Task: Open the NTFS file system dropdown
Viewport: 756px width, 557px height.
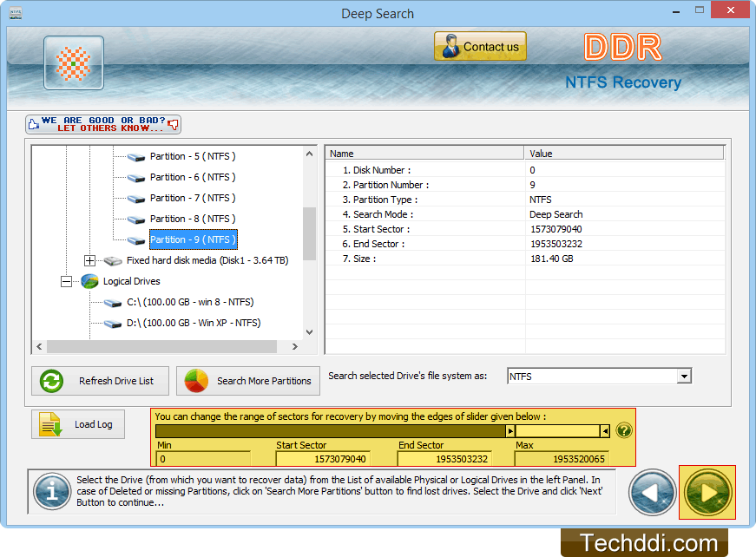Action: pos(684,377)
